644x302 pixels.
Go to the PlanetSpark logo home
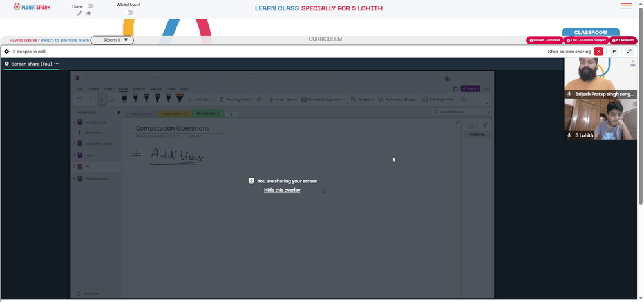tap(32, 7)
